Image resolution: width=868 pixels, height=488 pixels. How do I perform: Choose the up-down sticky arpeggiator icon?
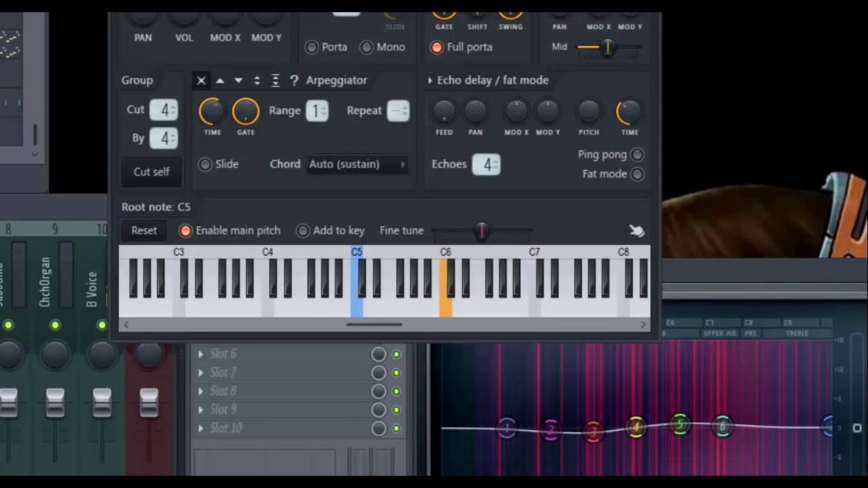point(275,81)
